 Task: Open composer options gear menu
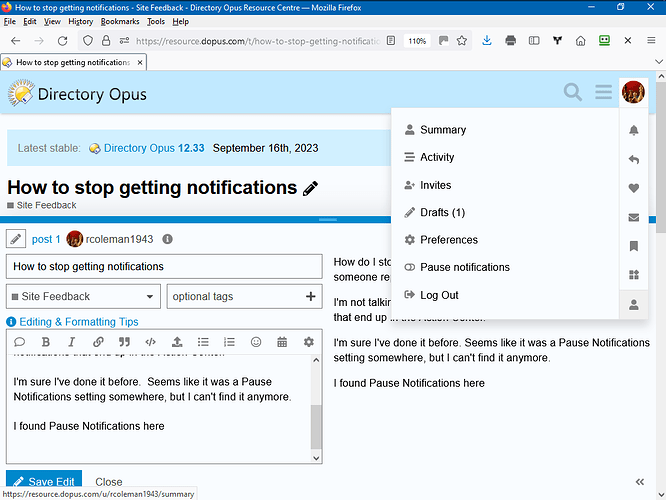(x=309, y=342)
